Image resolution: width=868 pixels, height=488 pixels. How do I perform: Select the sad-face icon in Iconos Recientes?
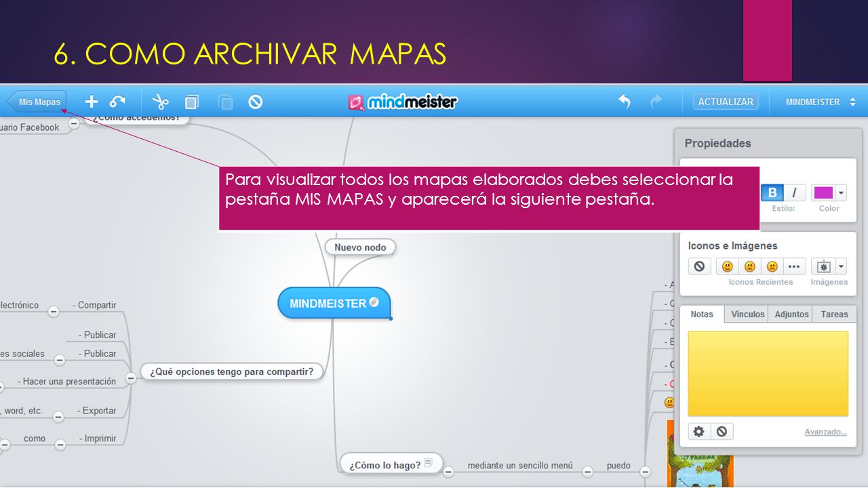[772, 266]
